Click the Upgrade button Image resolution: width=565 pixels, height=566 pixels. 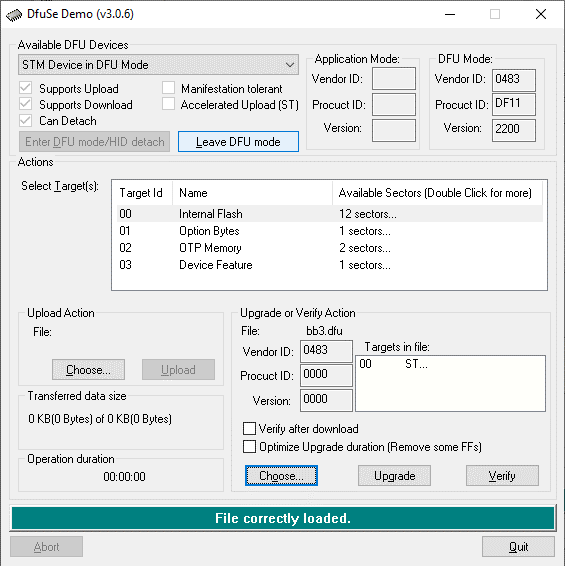tap(394, 475)
